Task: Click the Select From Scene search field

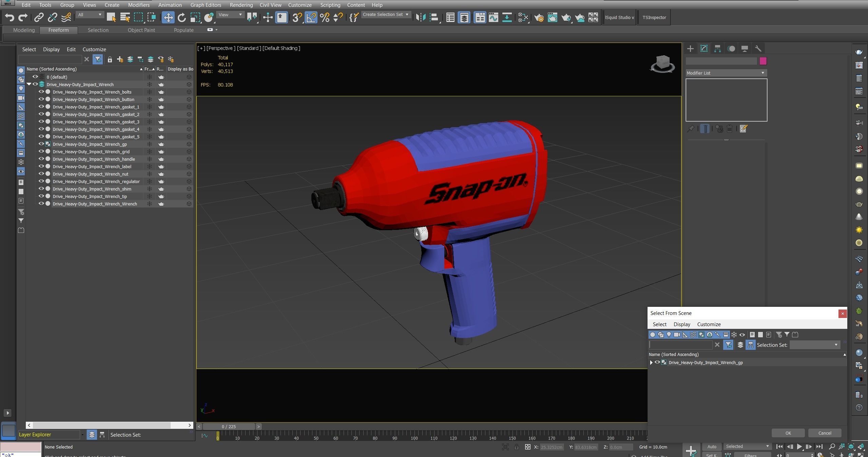Action: pos(680,345)
